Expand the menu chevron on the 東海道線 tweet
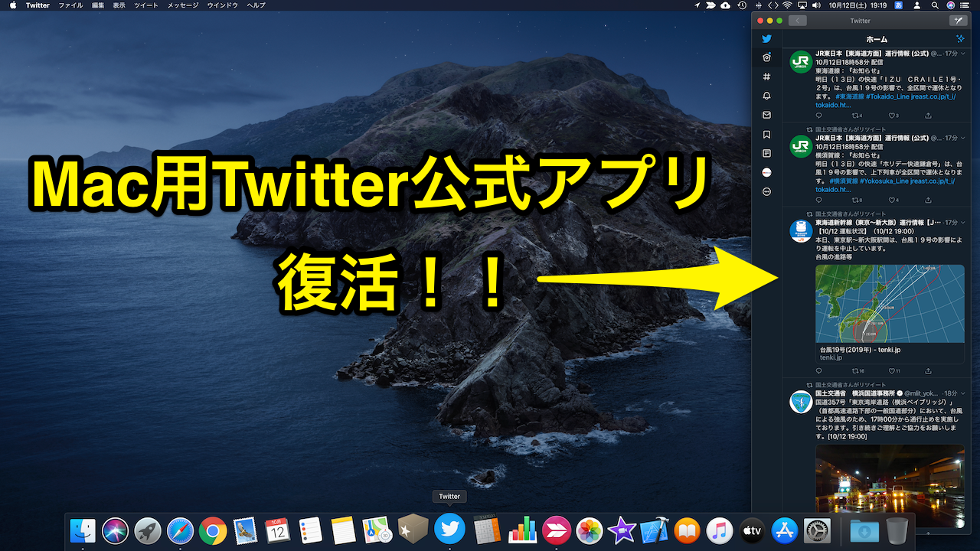Screen dimensions: 980x551 (963, 54)
